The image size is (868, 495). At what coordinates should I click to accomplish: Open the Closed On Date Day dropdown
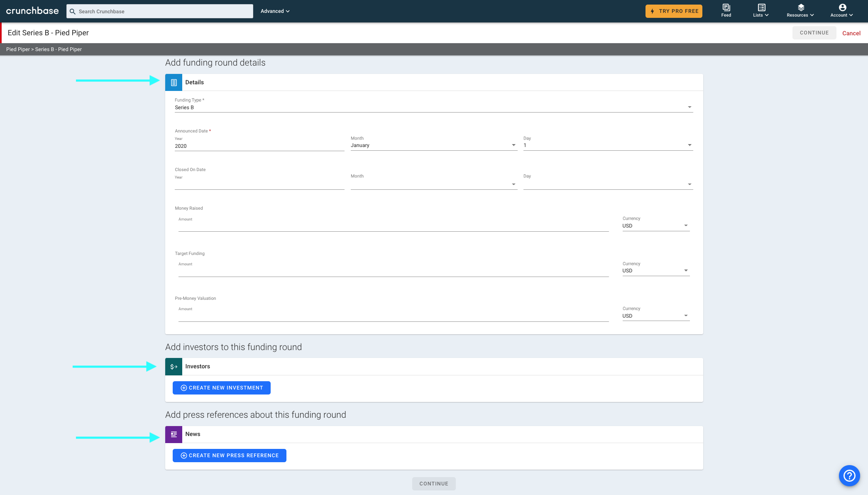(608, 184)
